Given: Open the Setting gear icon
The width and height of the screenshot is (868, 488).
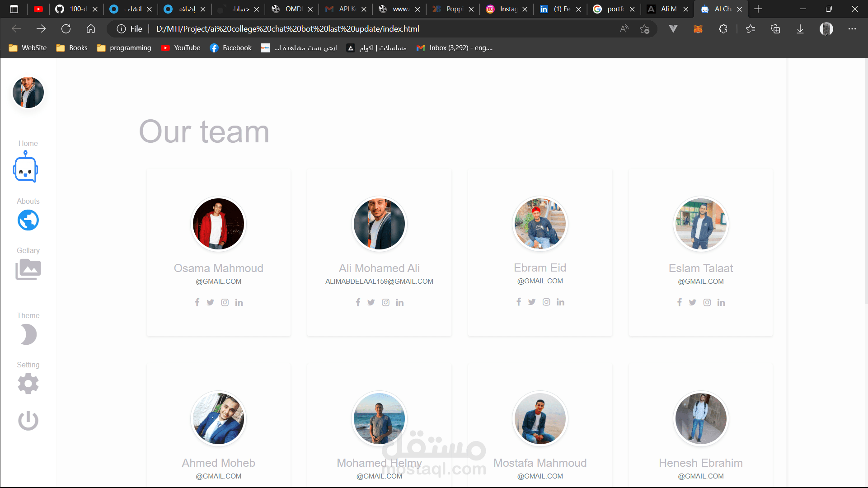Looking at the screenshot, I should point(28,384).
